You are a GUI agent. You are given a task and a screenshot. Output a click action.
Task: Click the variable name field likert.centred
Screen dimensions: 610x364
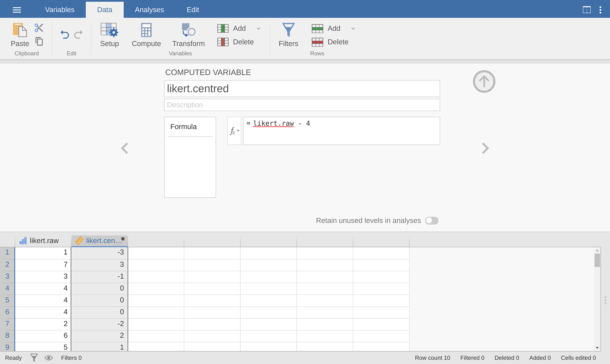click(302, 89)
